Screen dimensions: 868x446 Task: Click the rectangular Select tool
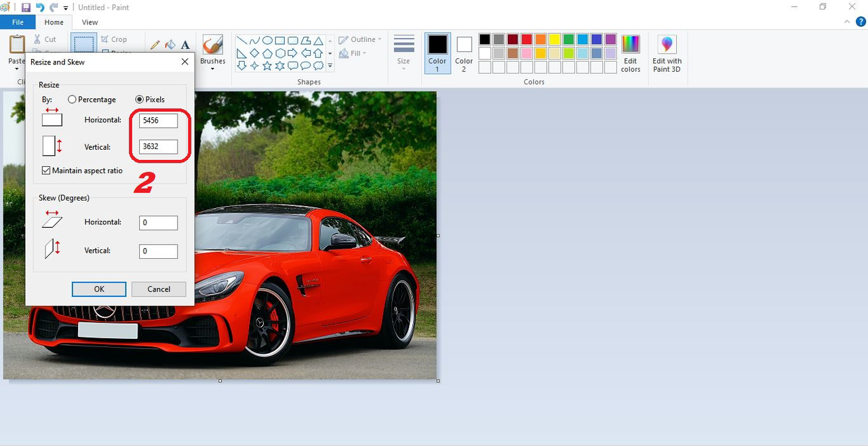(x=83, y=44)
